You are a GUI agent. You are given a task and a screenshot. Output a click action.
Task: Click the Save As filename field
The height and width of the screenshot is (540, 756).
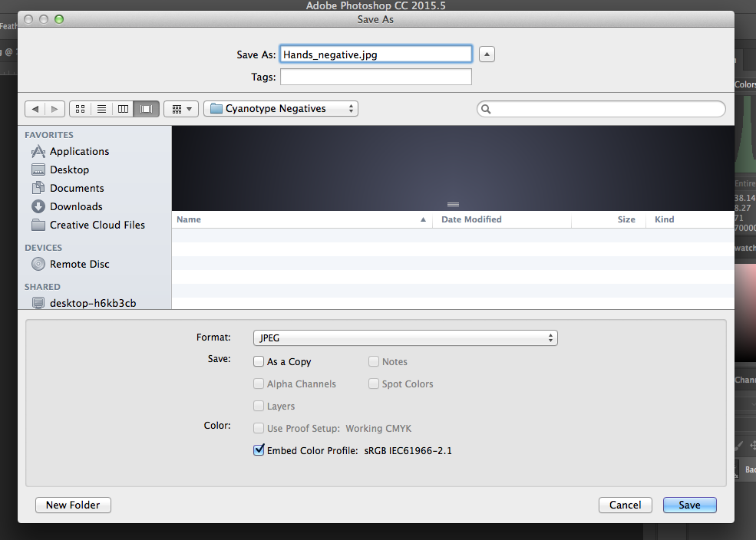pos(375,54)
